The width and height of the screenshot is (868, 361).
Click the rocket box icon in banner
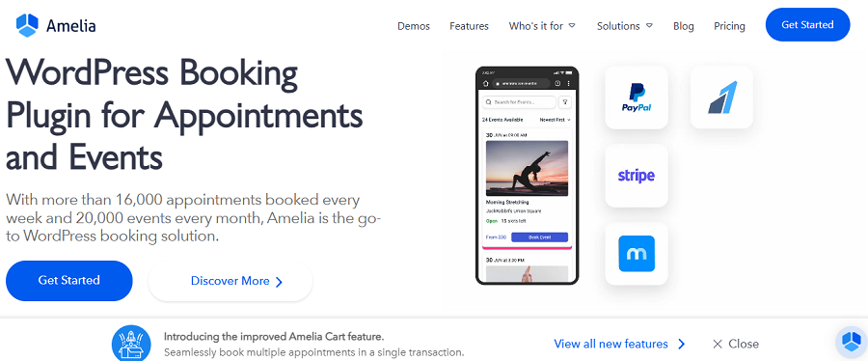coord(131,344)
